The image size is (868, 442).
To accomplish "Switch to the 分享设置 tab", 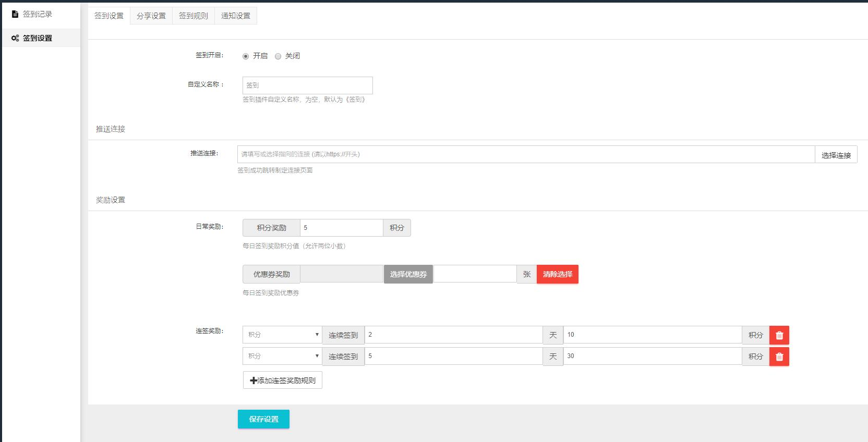I will [151, 16].
